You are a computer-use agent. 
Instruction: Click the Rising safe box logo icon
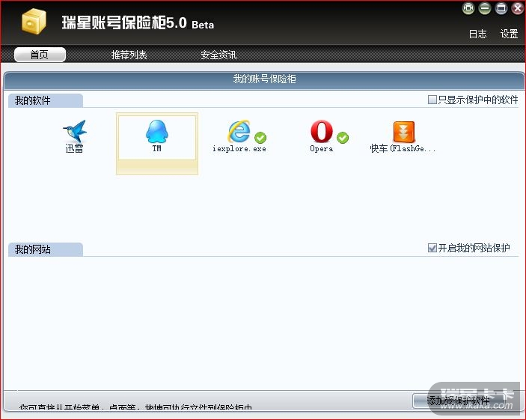pos(34,22)
